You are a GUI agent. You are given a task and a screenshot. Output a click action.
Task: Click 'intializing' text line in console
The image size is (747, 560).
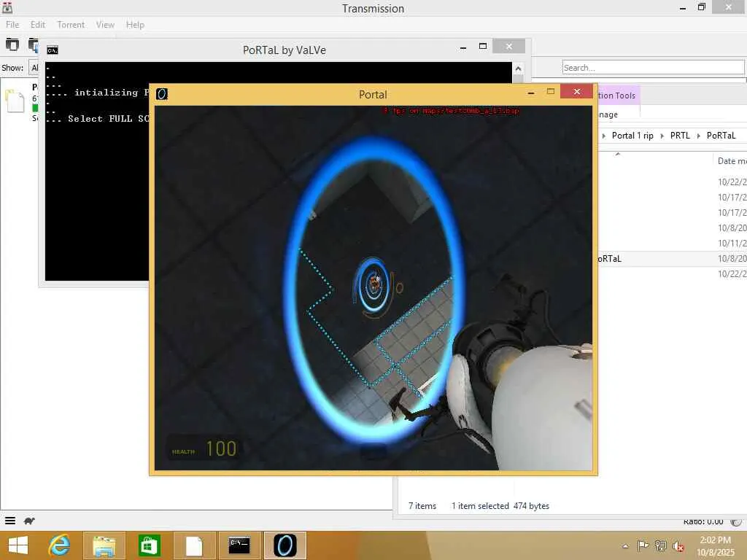point(98,93)
